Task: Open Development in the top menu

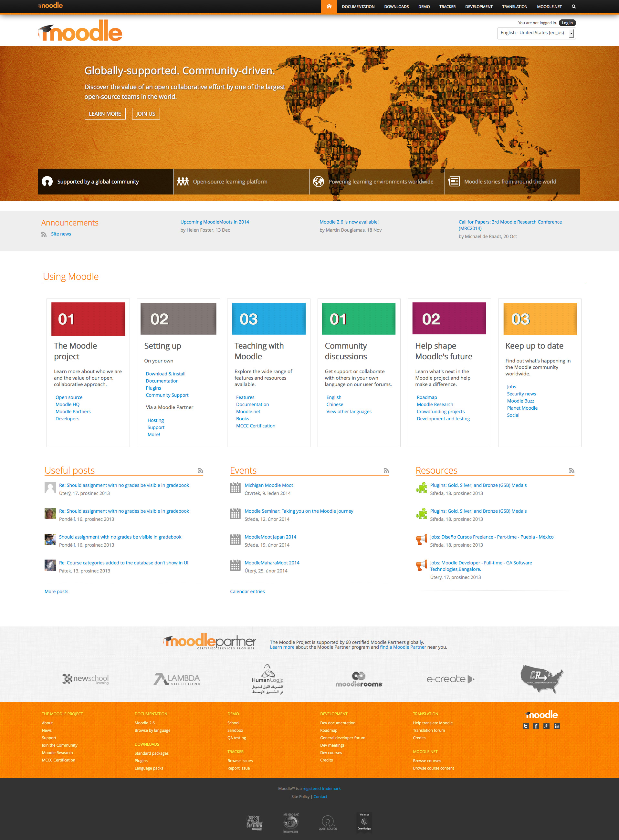Action: point(479,7)
